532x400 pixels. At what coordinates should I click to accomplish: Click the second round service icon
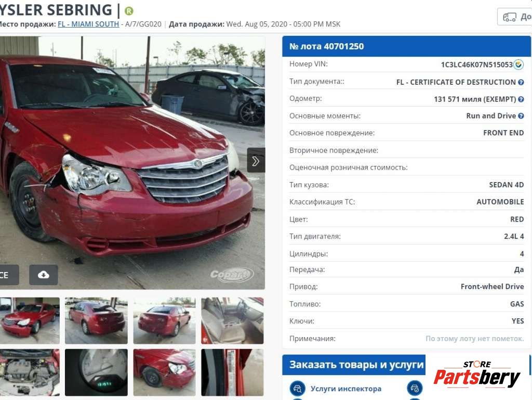415,389
